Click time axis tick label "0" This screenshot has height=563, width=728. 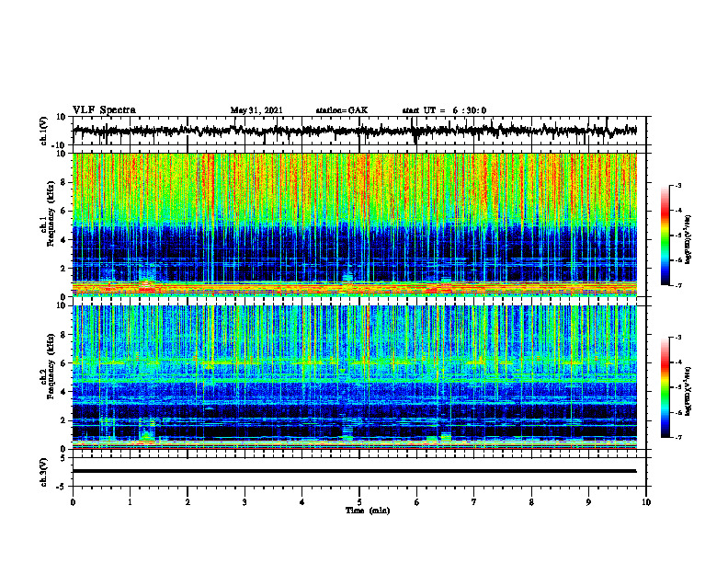[73, 502]
